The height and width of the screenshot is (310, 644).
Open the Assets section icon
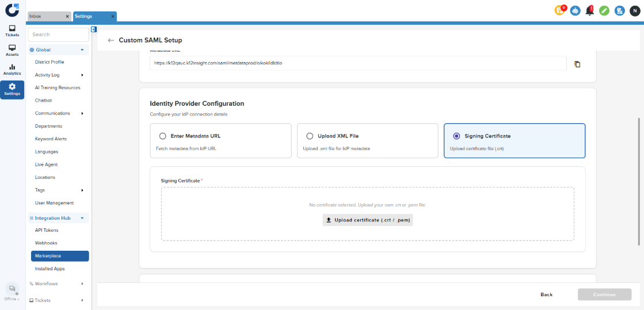coord(12,50)
